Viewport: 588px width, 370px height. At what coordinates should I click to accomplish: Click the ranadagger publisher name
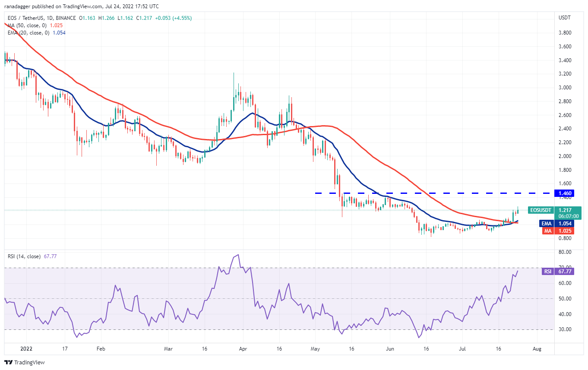18,6
